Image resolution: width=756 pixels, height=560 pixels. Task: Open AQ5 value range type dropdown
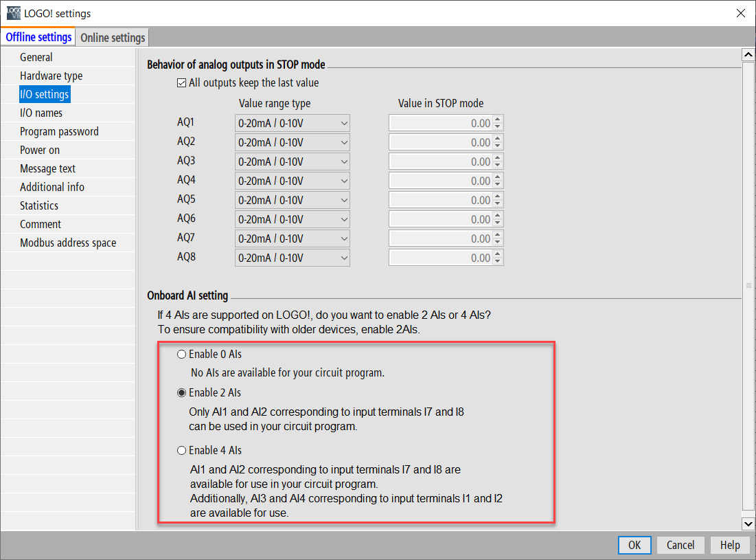click(x=293, y=200)
